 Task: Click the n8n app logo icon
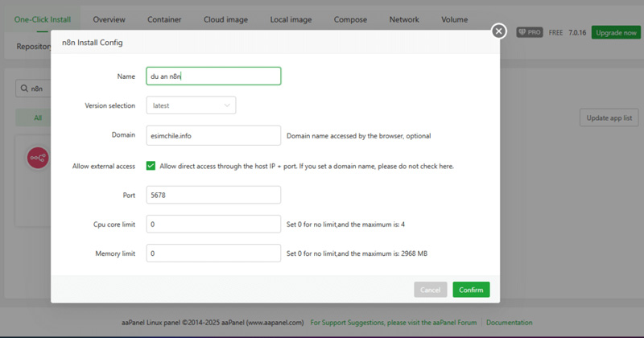[x=38, y=158]
